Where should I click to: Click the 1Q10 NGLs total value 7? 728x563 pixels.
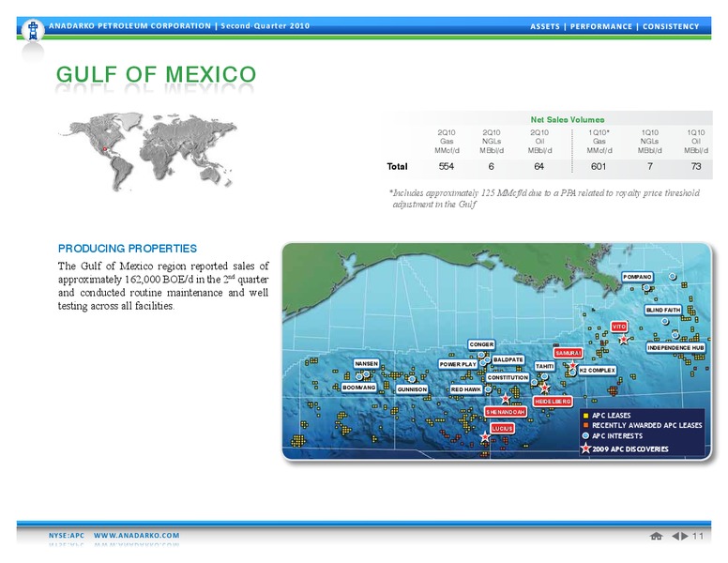click(x=650, y=166)
